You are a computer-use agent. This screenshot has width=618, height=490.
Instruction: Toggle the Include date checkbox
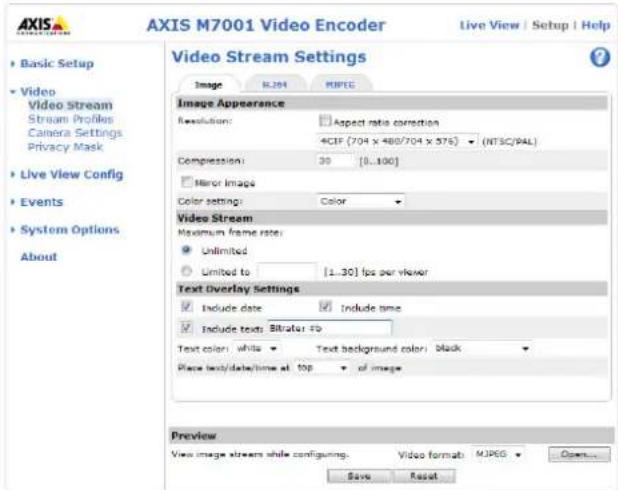coord(186,307)
